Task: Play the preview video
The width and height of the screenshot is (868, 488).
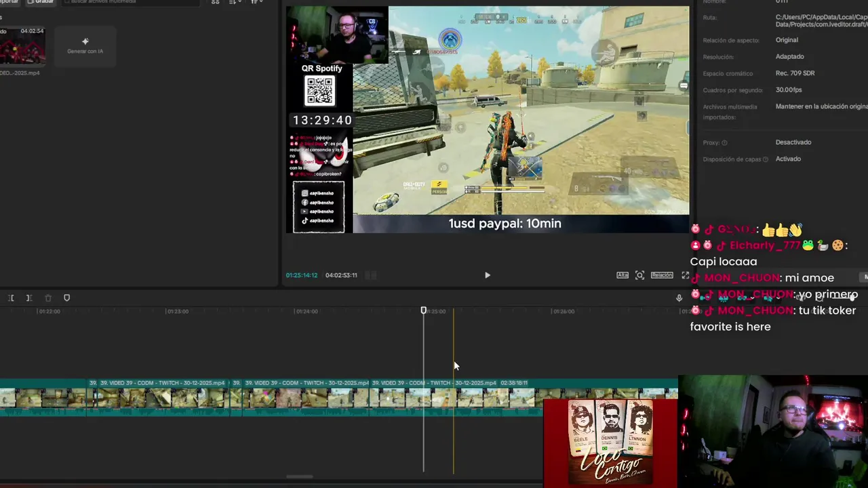Action: (487, 275)
